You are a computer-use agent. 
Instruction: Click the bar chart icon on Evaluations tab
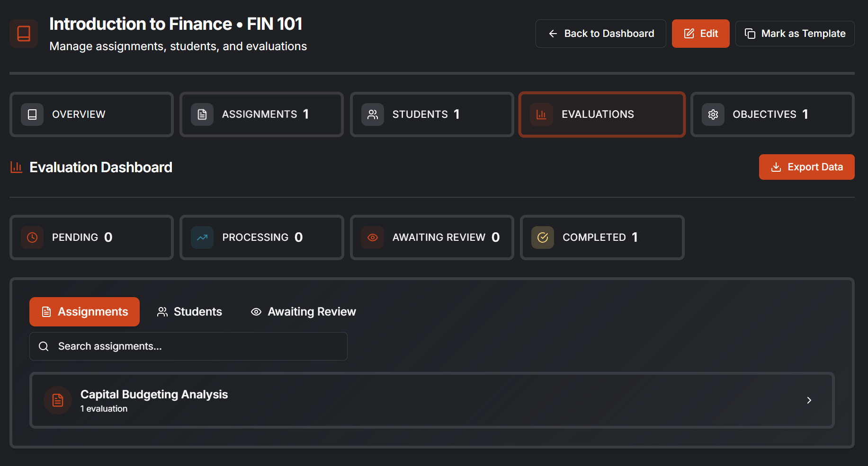[x=541, y=114]
